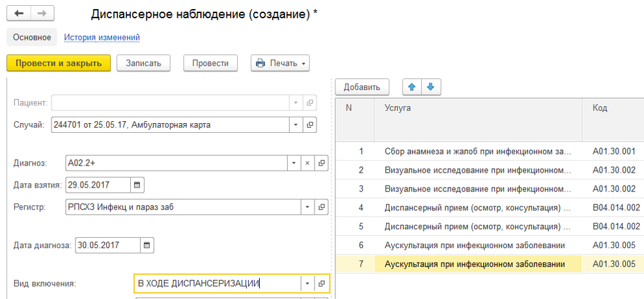Screen dimensions: 644x299
Task: Select the Основное tab
Action: pos(32,38)
